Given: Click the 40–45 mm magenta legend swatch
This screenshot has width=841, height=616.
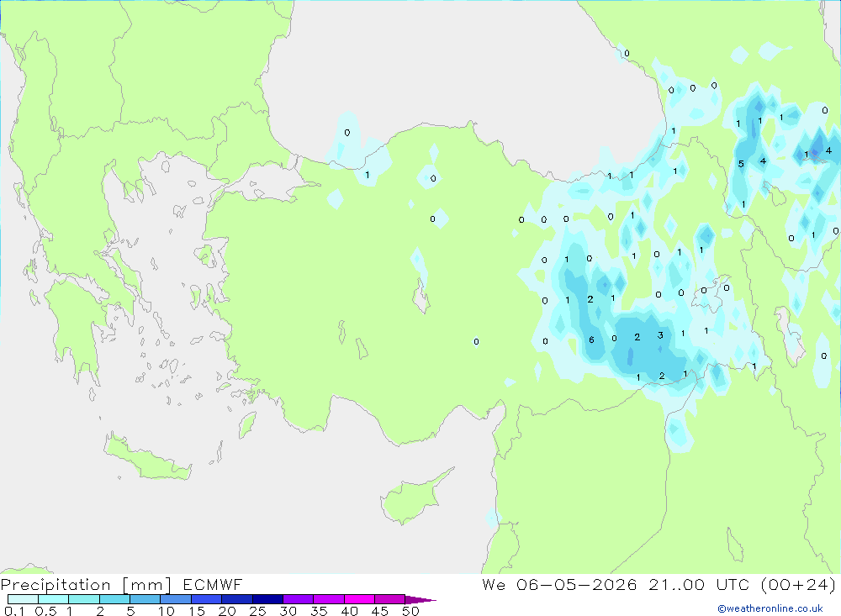Looking at the screenshot, I should [x=359, y=599].
